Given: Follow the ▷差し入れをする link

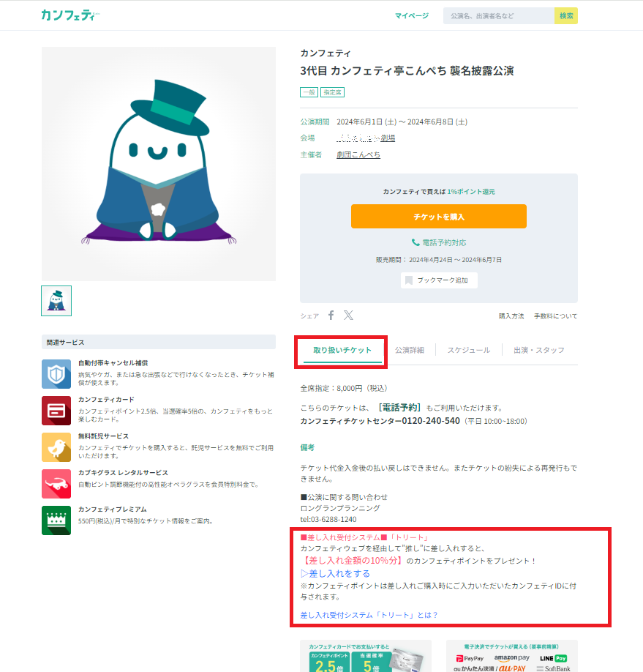Looking at the screenshot, I should click(335, 573).
